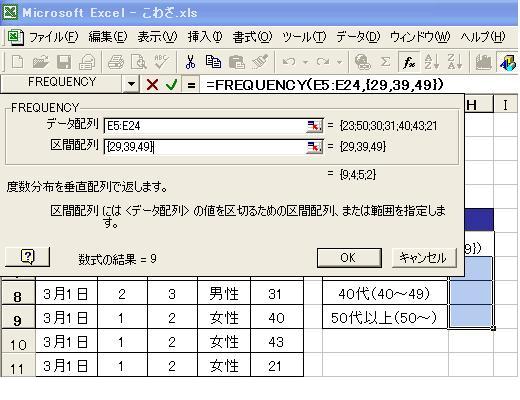Click age cell with value 31
Screen dimensions: 520x400
click(x=277, y=294)
